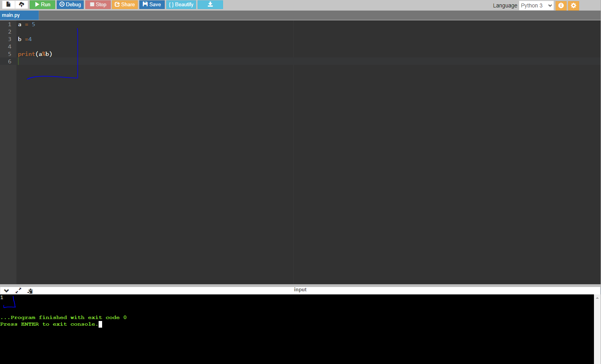Click the console vertical scrollbar
This screenshot has width=601, height=364.
point(597,329)
